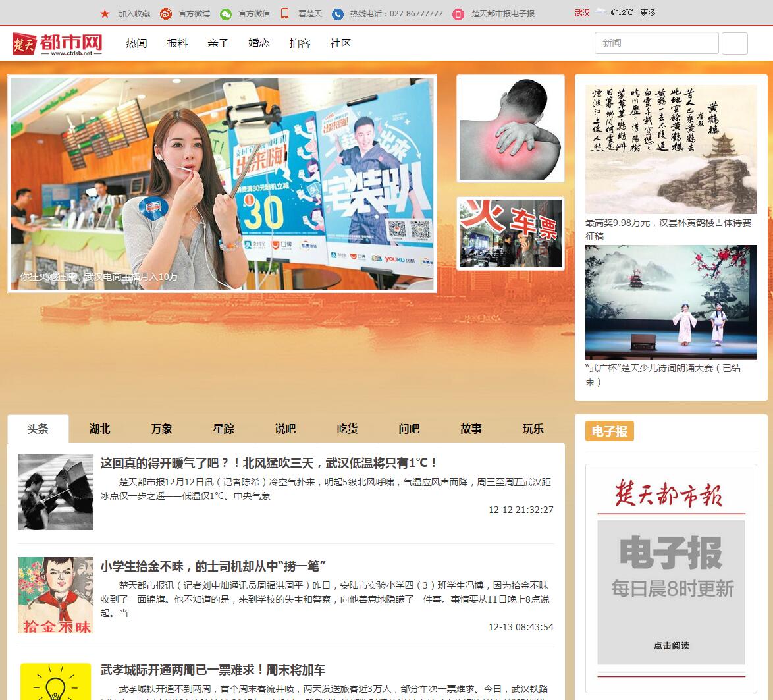The height and width of the screenshot is (700, 773).
Task: Switch to the 湖北 tab
Action: [x=100, y=429]
